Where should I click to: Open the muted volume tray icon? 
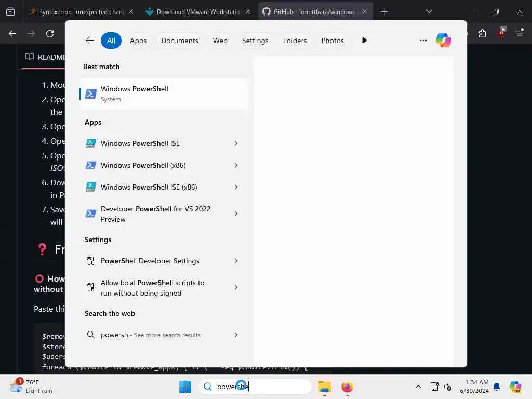click(447, 387)
